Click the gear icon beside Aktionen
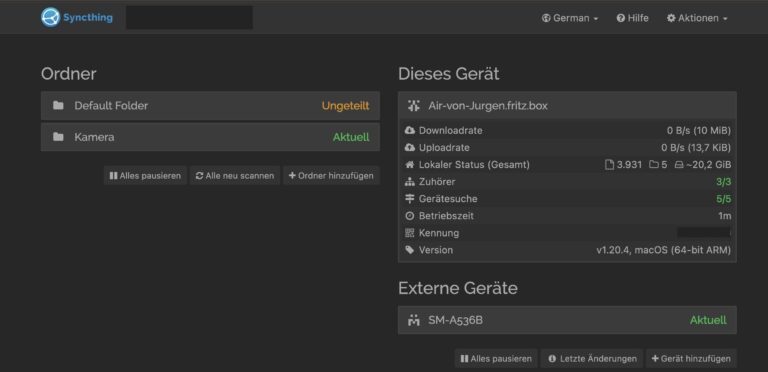The image size is (768, 372). coord(671,18)
